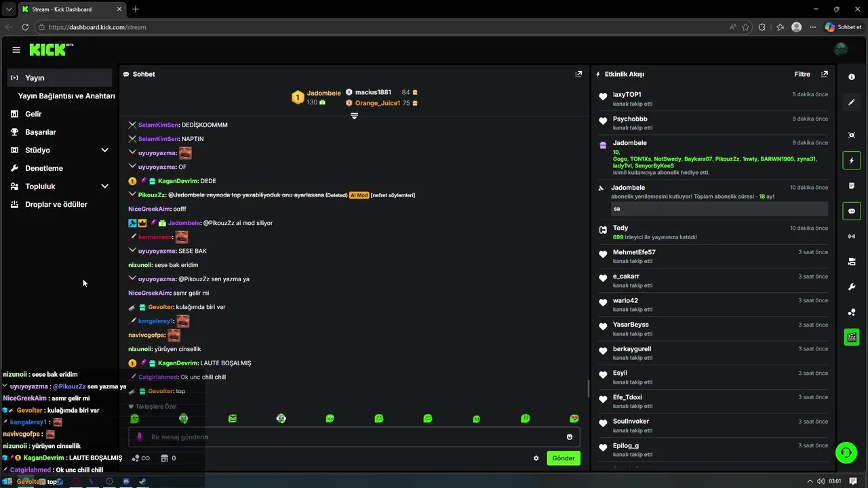Bookmark this page with star icon
Screen dimensions: 868x488
point(746,27)
